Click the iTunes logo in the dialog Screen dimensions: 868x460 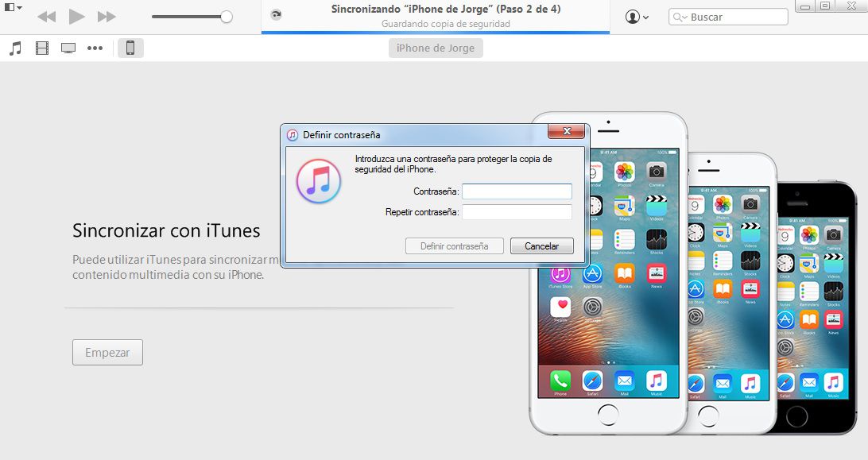click(x=318, y=181)
